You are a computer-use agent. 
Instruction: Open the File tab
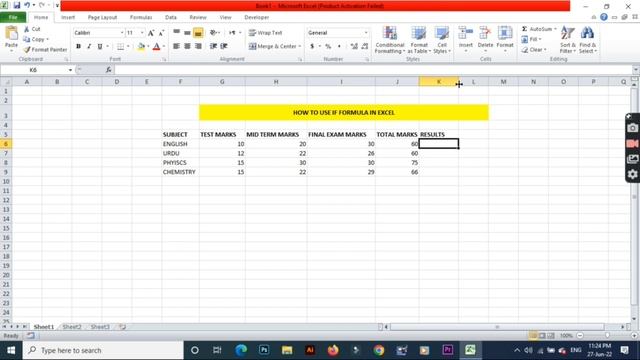pyautogui.click(x=13, y=18)
